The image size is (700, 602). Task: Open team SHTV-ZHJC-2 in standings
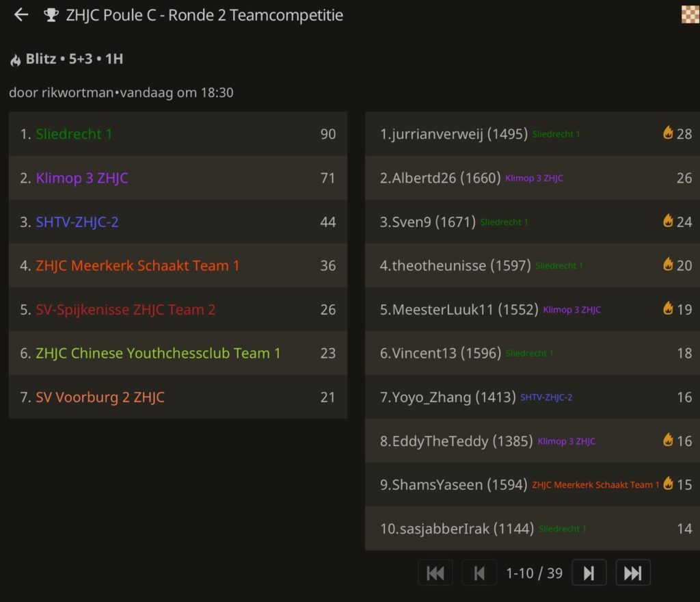178,222
